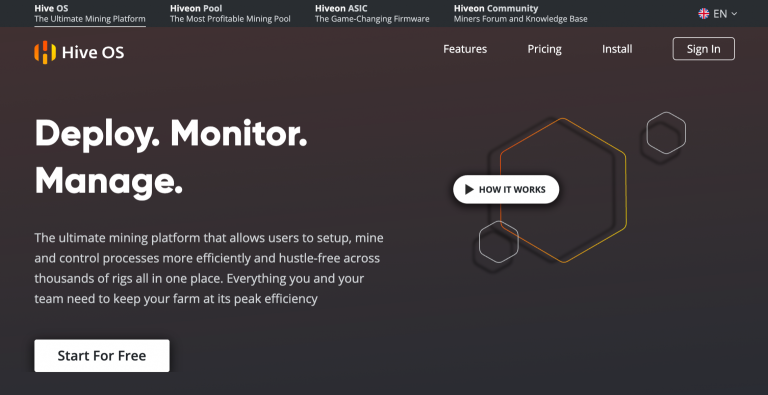Visit Hiveon Community forum tab
The image size is (768, 395).
[521, 14]
